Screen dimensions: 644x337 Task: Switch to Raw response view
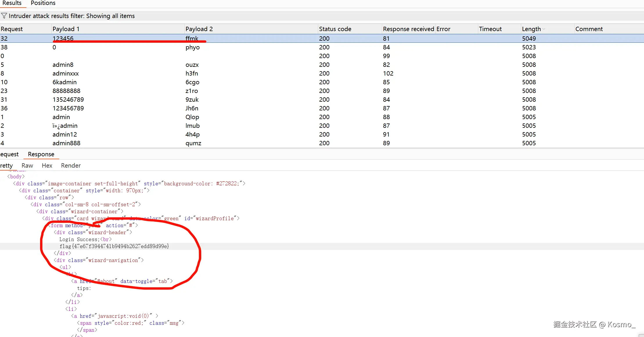(27, 166)
